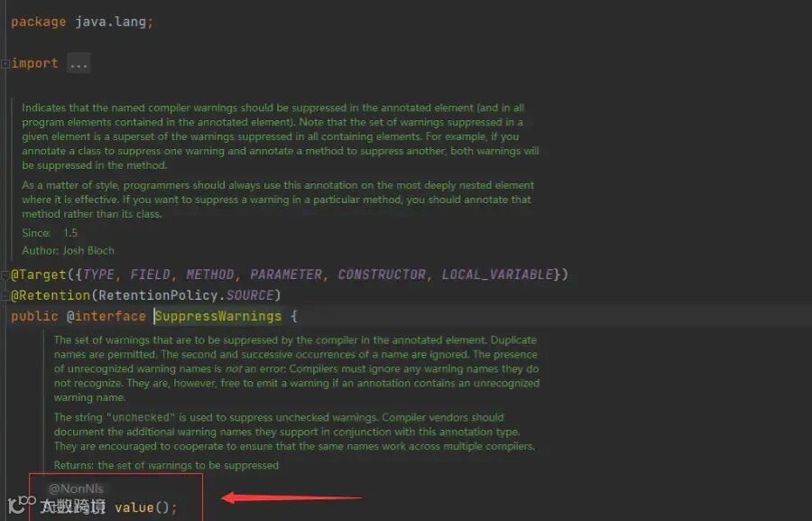Viewport: 812px width, 521px height.
Task: Click the PARAMETER constant in @Target
Action: coord(286,274)
